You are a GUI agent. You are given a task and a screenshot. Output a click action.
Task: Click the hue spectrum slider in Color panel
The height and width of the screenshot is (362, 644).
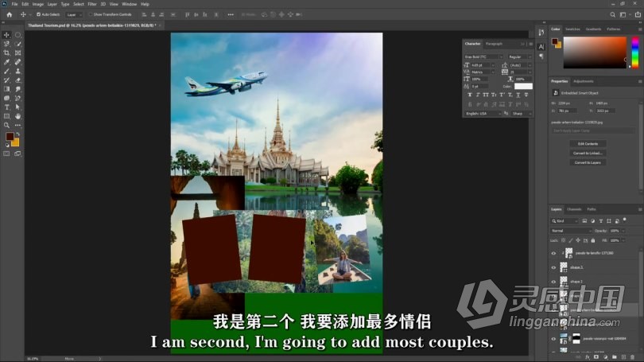click(635, 53)
